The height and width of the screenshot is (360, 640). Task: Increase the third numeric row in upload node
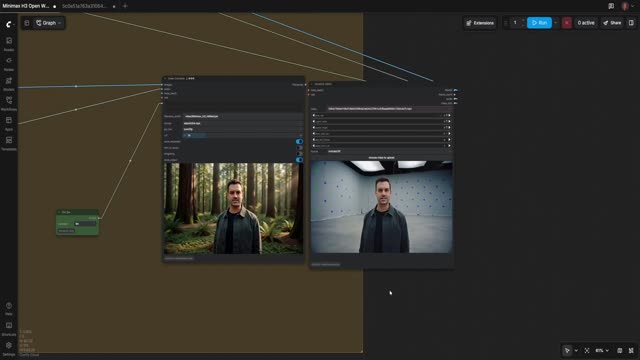tap(449, 128)
